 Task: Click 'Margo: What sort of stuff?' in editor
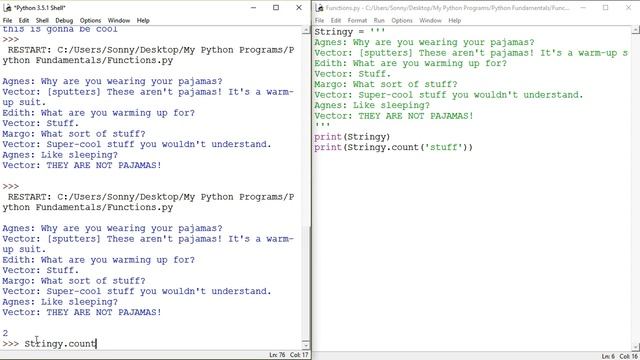[386, 84]
